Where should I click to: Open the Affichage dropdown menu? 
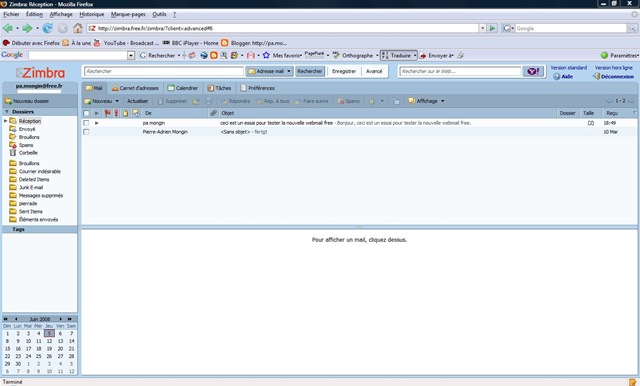[x=427, y=101]
